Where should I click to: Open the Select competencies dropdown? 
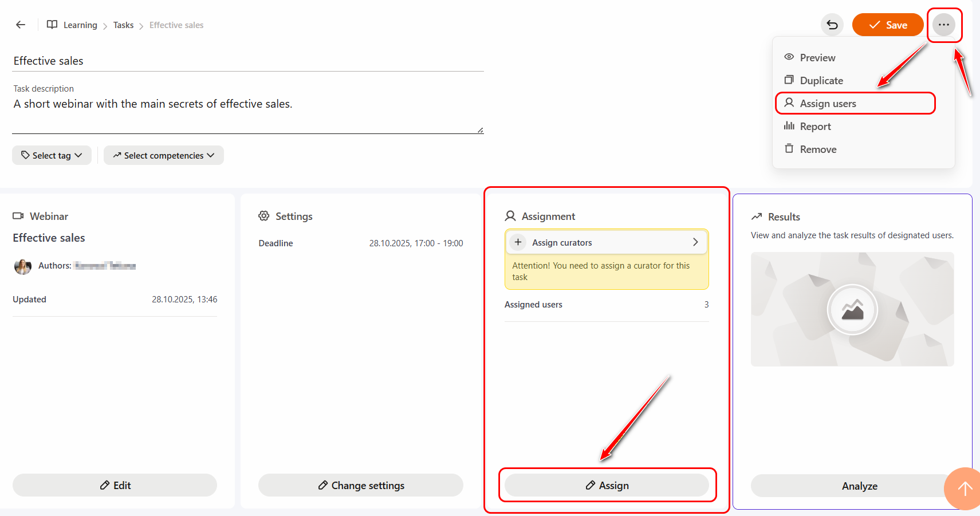point(164,155)
